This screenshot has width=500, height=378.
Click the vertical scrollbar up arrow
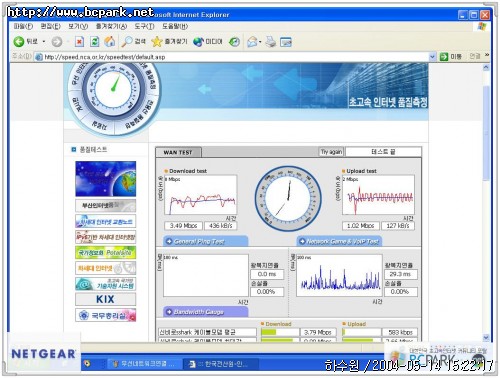tap(486, 67)
